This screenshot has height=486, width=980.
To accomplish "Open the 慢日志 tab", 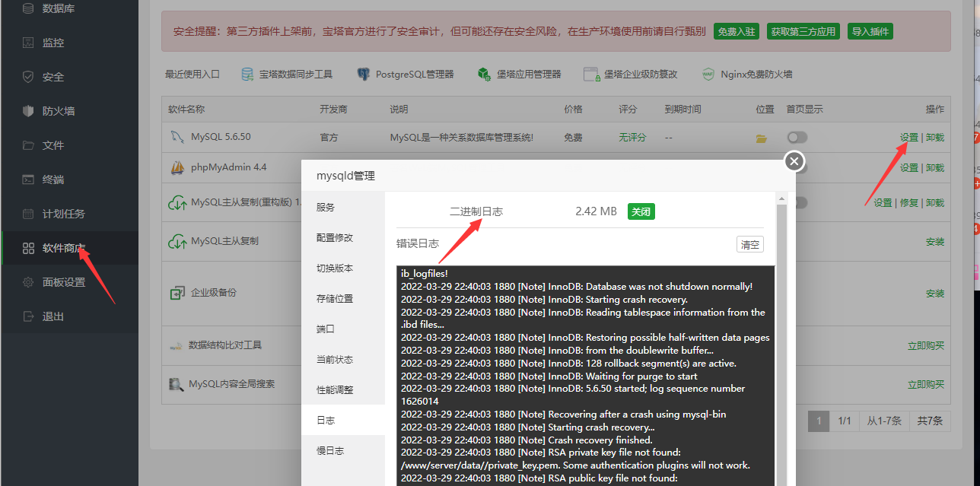I will (x=343, y=450).
